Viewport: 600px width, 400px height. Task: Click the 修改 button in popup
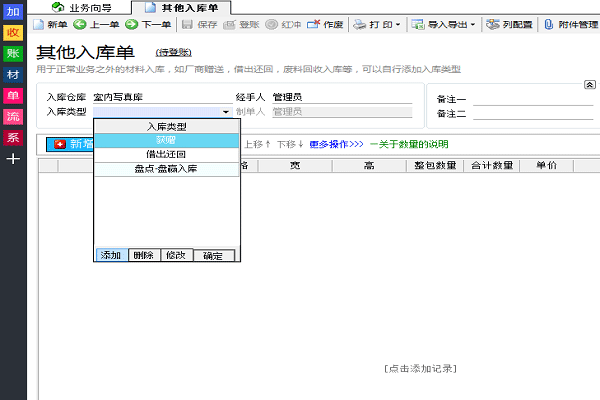(x=176, y=255)
